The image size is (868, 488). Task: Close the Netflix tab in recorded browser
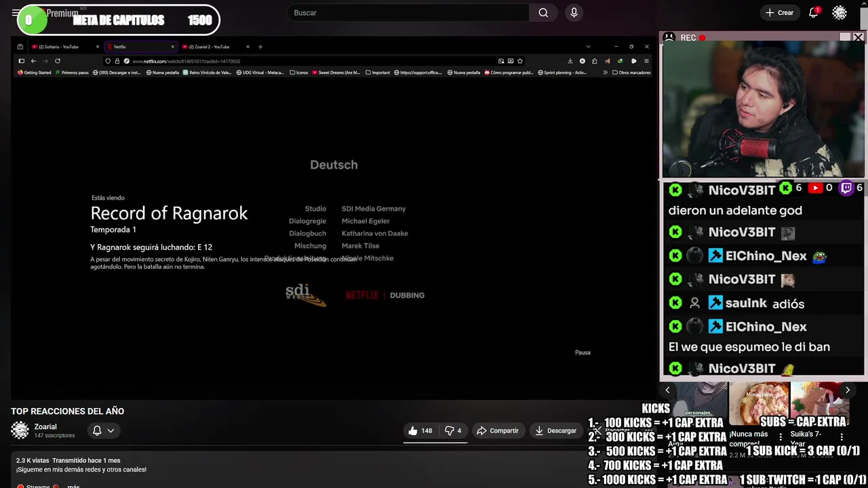point(172,47)
